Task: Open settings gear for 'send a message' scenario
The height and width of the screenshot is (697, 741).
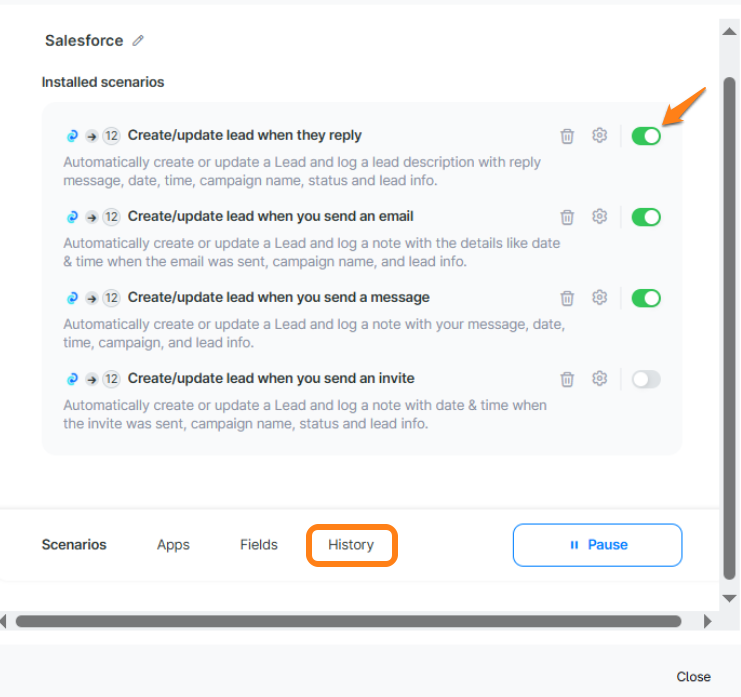Action: (600, 298)
